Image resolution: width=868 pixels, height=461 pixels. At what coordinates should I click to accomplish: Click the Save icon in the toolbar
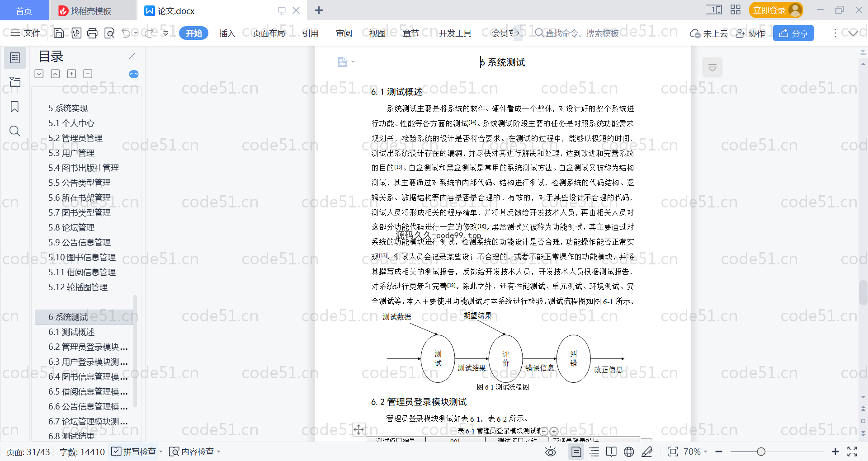[x=59, y=33]
